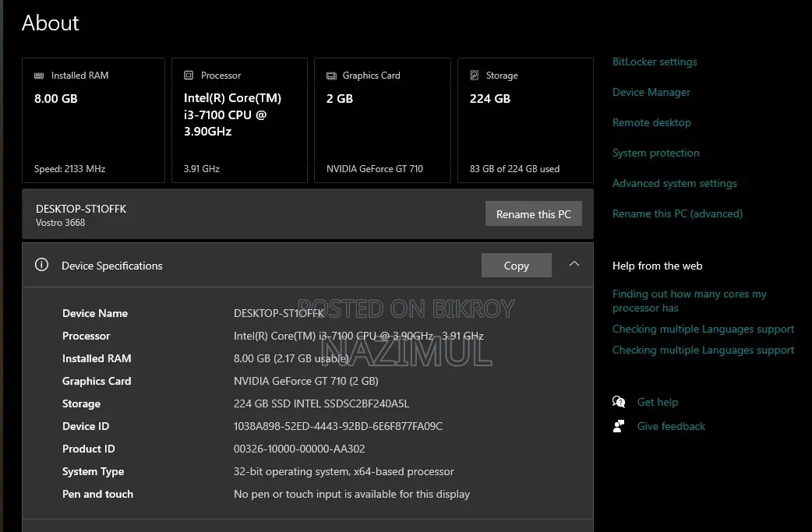Open first Checking multiple Languages support link

[703, 329]
